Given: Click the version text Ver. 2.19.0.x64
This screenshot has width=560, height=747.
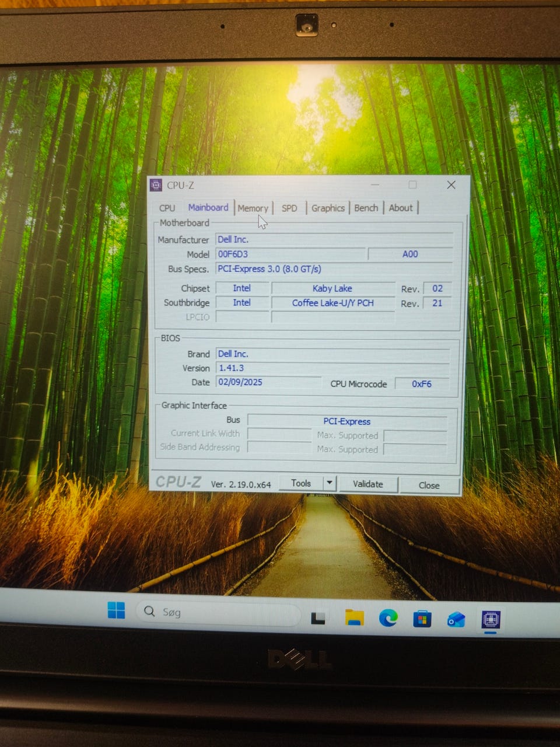Looking at the screenshot, I should tap(240, 484).
